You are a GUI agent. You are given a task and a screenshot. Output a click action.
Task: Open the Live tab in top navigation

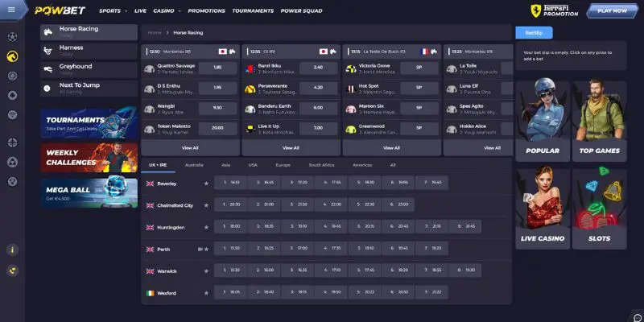(140, 11)
